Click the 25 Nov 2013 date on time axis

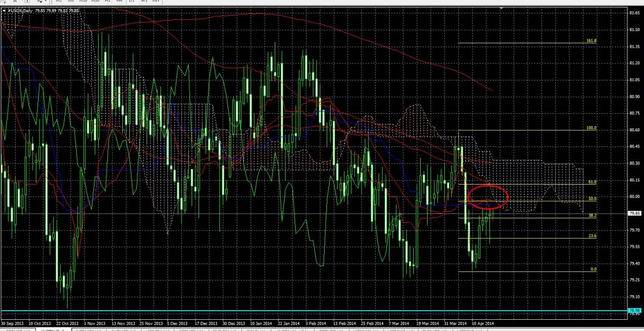(x=151, y=323)
